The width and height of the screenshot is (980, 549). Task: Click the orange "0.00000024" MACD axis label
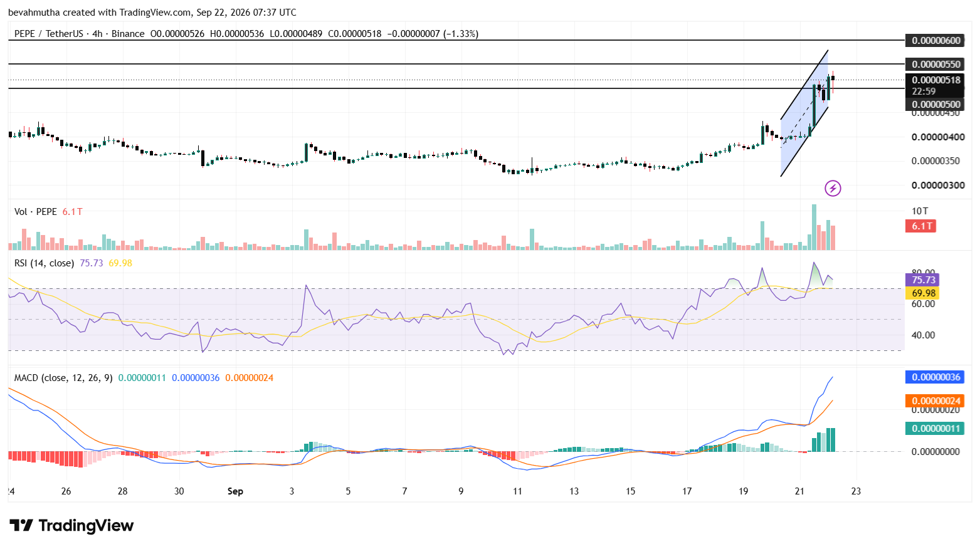pyautogui.click(x=935, y=401)
